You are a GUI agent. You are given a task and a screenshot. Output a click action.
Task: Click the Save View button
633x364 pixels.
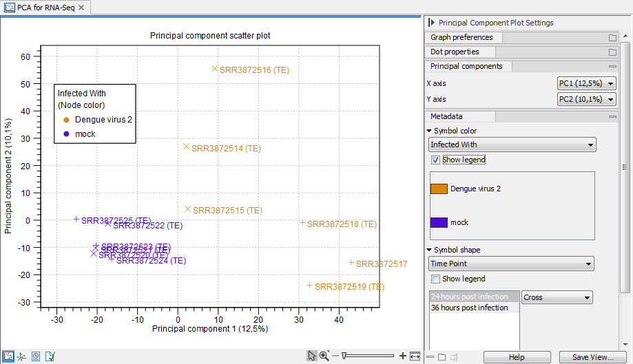click(592, 357)
